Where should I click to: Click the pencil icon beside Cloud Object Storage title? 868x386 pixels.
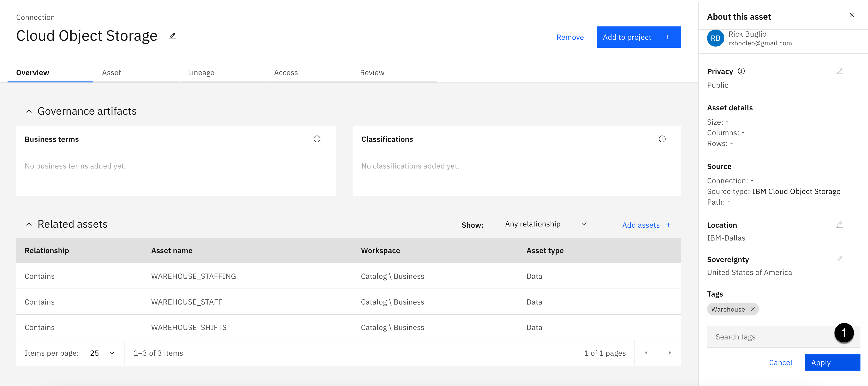pyautogui.click(x=173, y=36)
